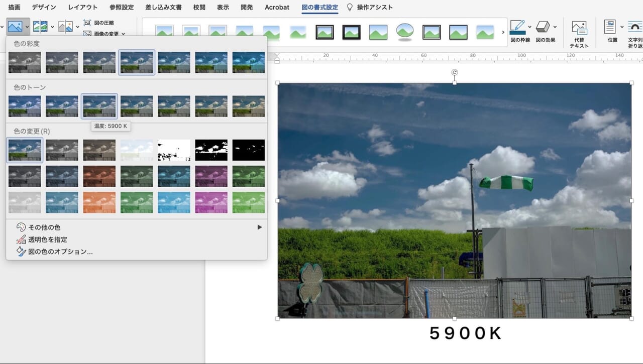This screenshot has width=643, height=364.
Task: Click the 透明色を指定 set transparent color option
Action: tap(48, 239)
